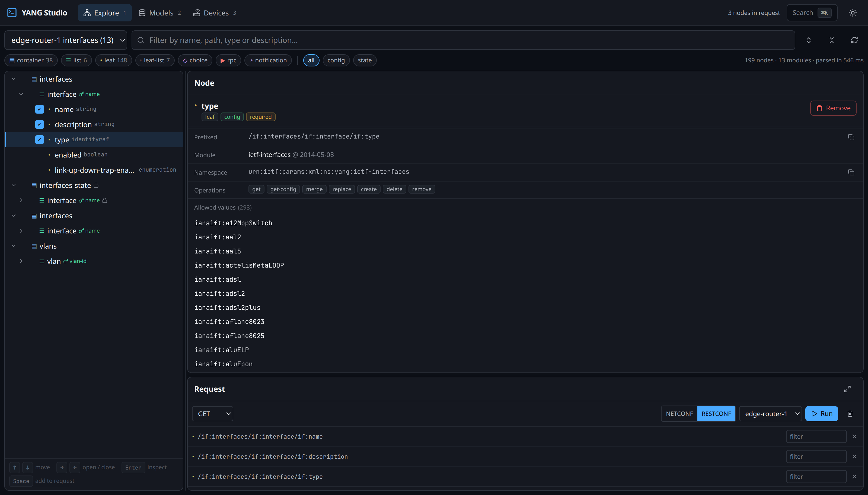Collapse the second interfaces container
Image resolution: width=868 pixels, height=495 pixels.
click(x=14, y=216)
